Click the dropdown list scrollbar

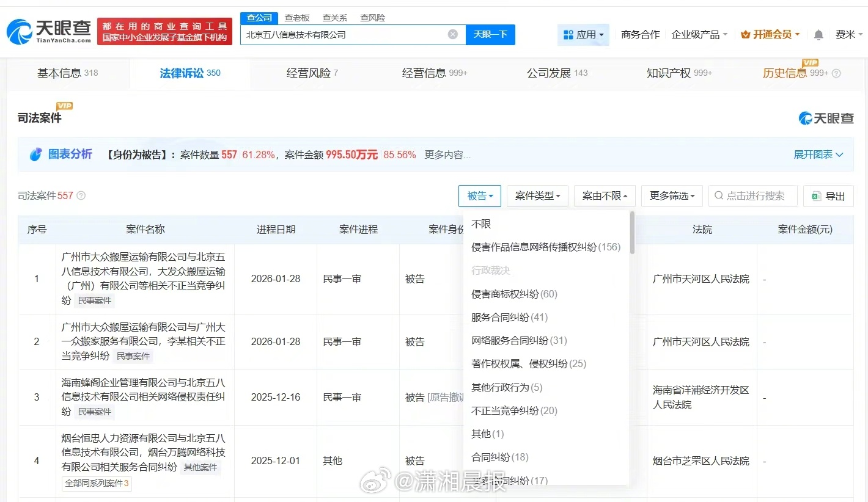(632, 233)
